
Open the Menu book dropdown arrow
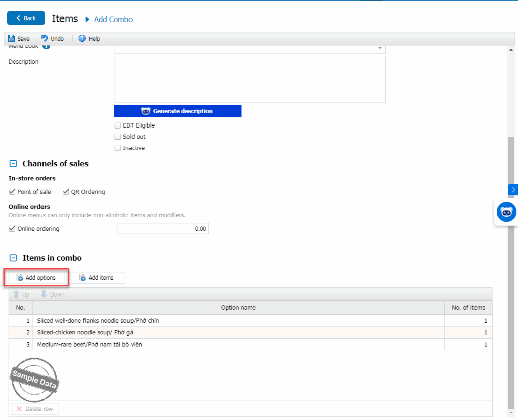(380, 48)
